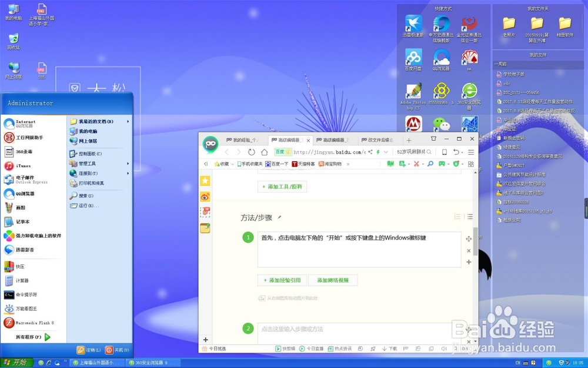Open 淘宝购物 bookmark link
The width and height of the screenshot is (588, 368).
330,164
